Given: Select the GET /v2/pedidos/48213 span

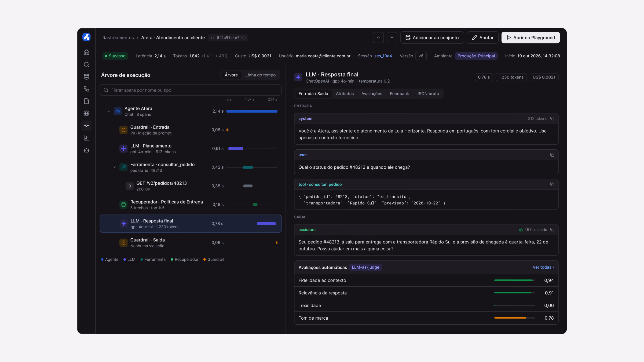Looking at the screenshot, I should [x=191, y=186].
